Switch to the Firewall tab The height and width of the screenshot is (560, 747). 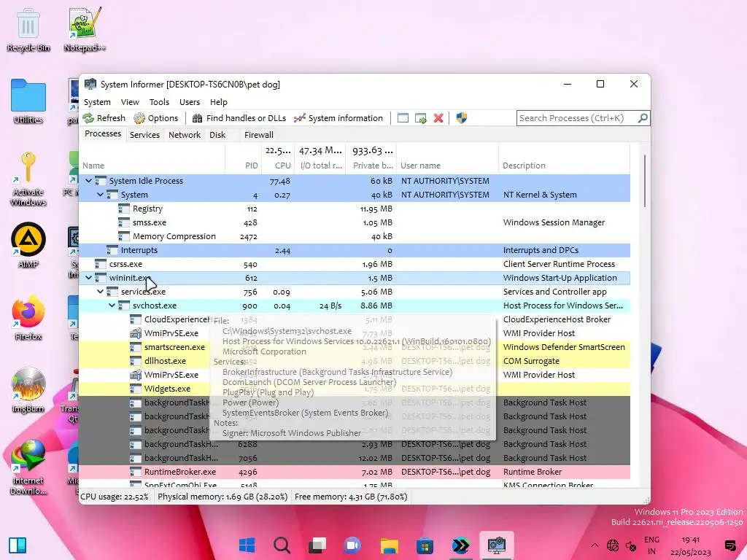pos(259,135)
